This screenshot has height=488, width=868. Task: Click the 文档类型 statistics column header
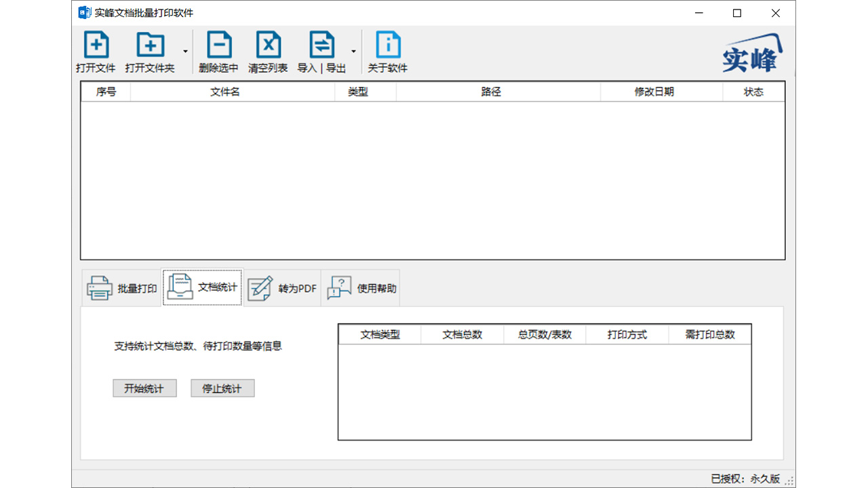click(x=379, y=334)
